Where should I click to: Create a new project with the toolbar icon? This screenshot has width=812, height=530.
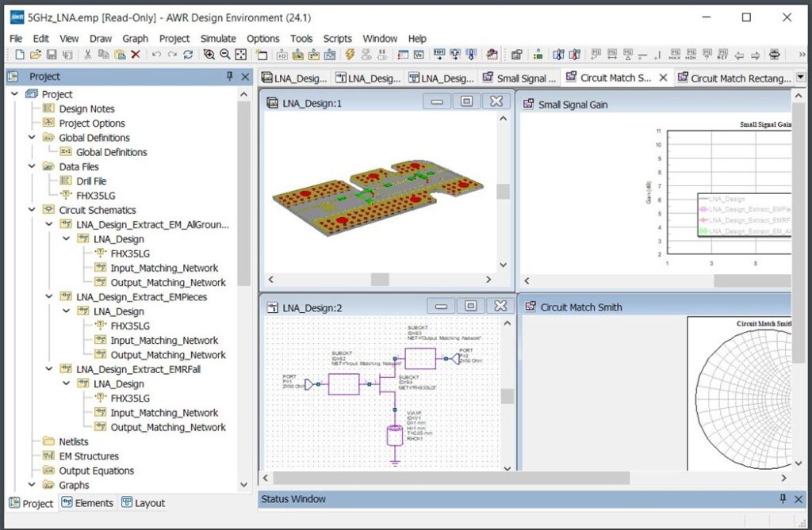pos(20,55)
